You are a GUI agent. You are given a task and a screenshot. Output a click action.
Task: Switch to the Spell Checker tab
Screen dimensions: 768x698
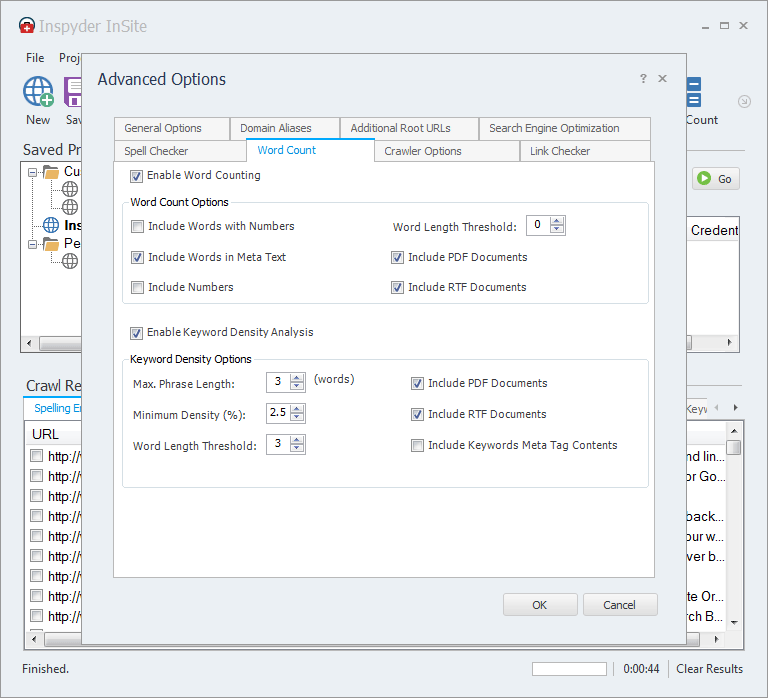[180, 151]
